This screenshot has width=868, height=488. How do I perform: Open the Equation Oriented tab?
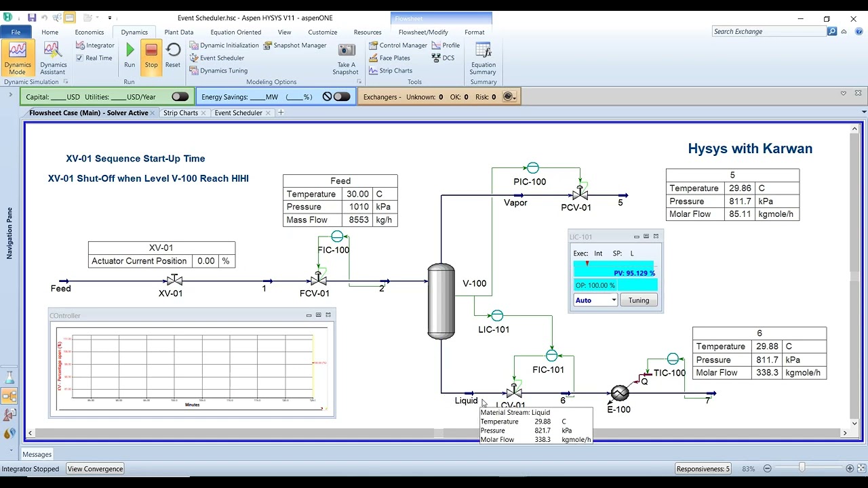coord(235,32)
